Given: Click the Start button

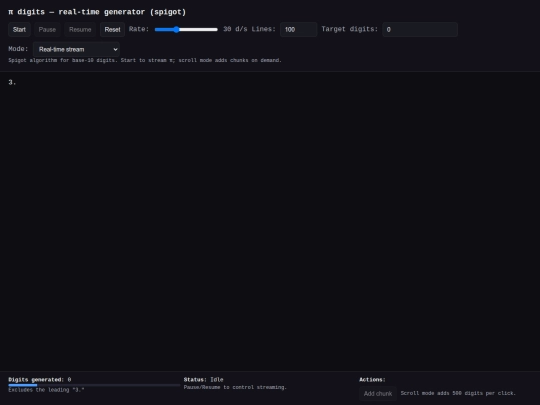Looking at the screenshot, I should coord(19,30).
